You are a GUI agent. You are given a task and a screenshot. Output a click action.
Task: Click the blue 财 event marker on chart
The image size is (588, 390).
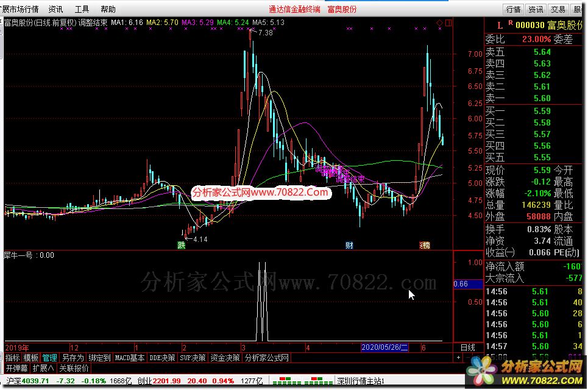349,245
